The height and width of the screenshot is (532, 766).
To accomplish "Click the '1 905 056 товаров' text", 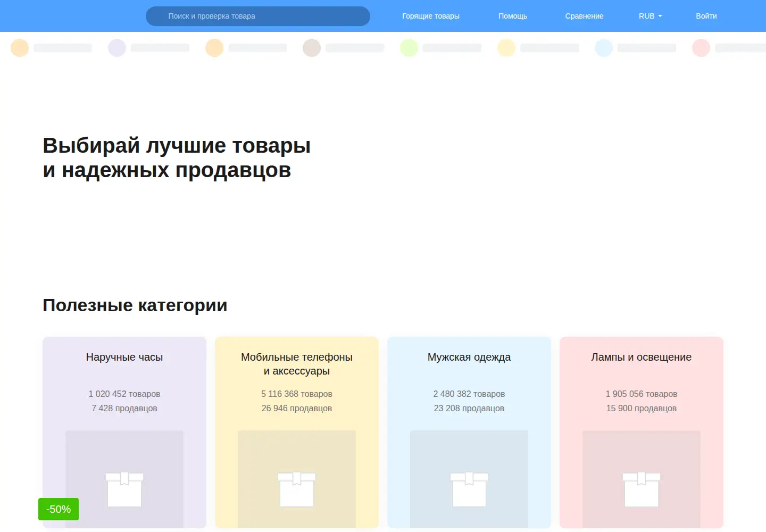I will [x=642, y=394].
